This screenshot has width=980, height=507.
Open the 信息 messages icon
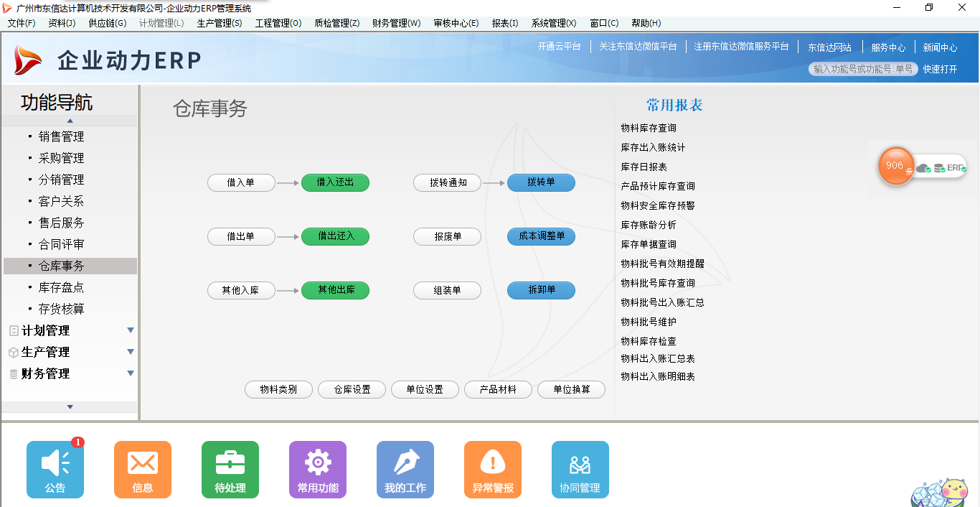tap(142, 469)
